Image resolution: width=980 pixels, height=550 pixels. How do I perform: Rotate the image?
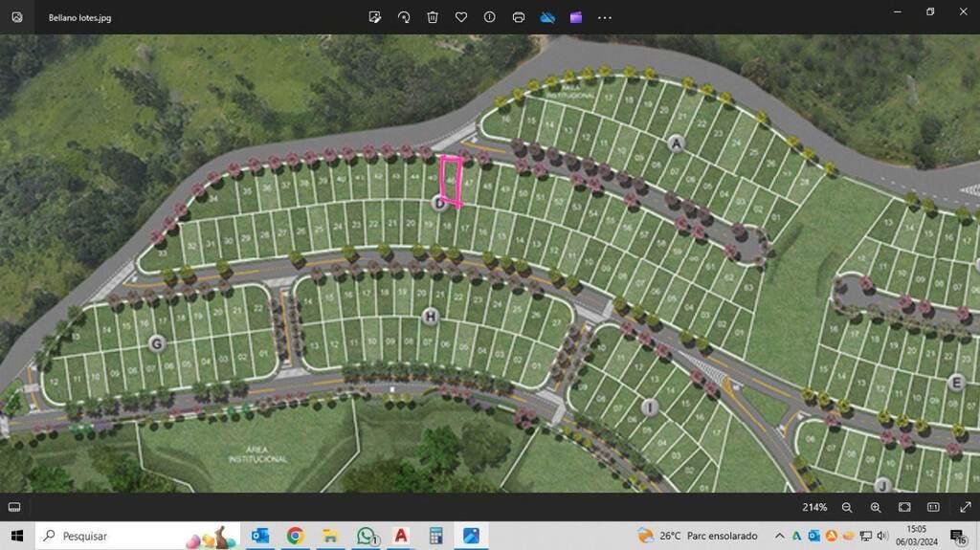pos(404,17)
